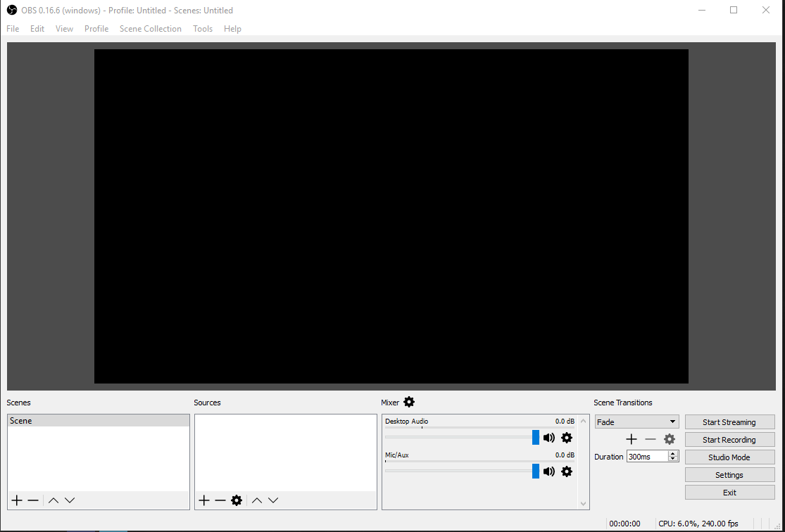Move scene up with arrow icon
This screenshot has height=532, width=785.
coord(54,500)
